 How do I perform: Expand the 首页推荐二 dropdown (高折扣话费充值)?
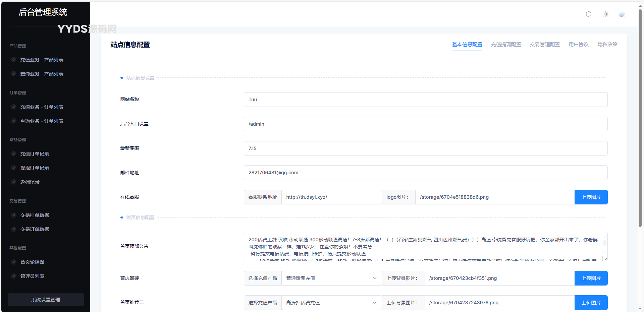[331, 303]
